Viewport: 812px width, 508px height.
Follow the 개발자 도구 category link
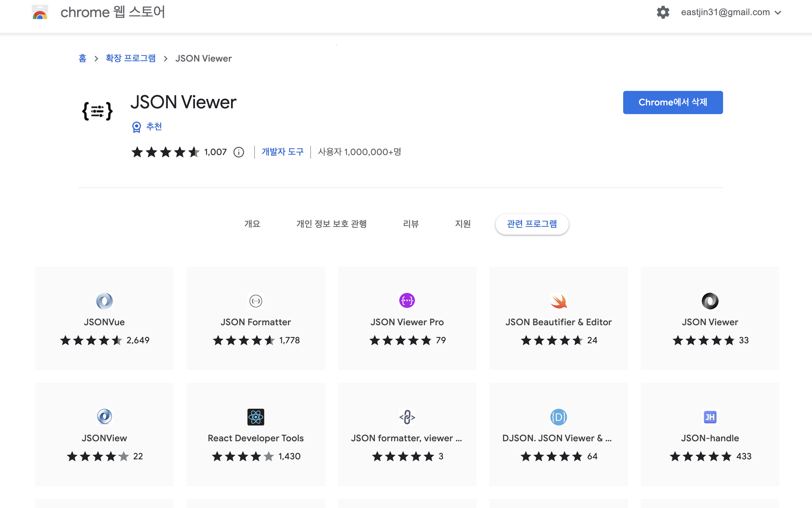click(282, 152)
